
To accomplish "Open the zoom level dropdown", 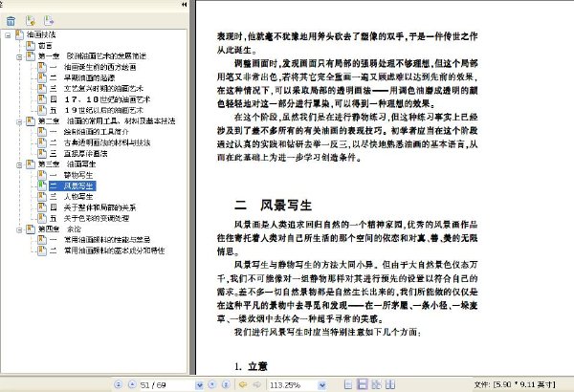I will pos(322,385).
